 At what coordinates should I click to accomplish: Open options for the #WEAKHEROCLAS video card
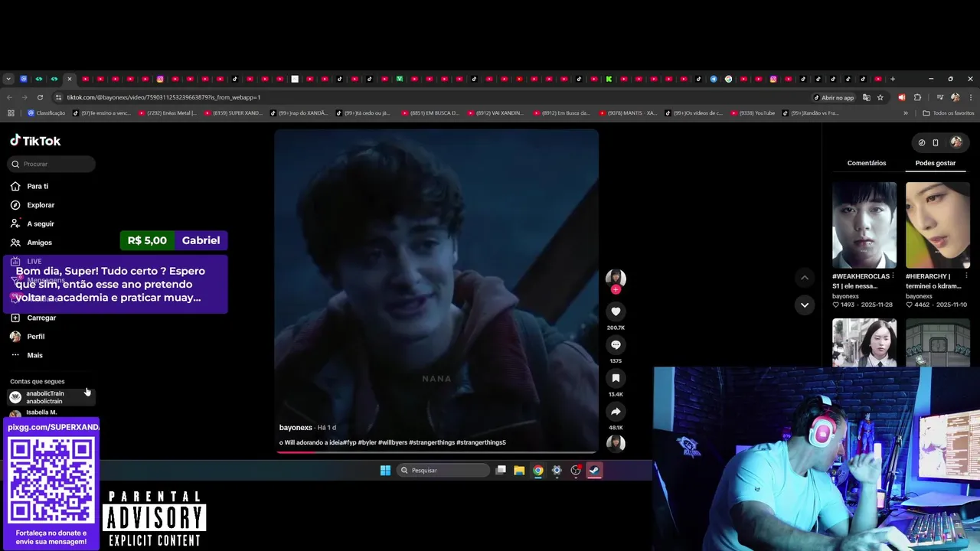coord(893,276)
